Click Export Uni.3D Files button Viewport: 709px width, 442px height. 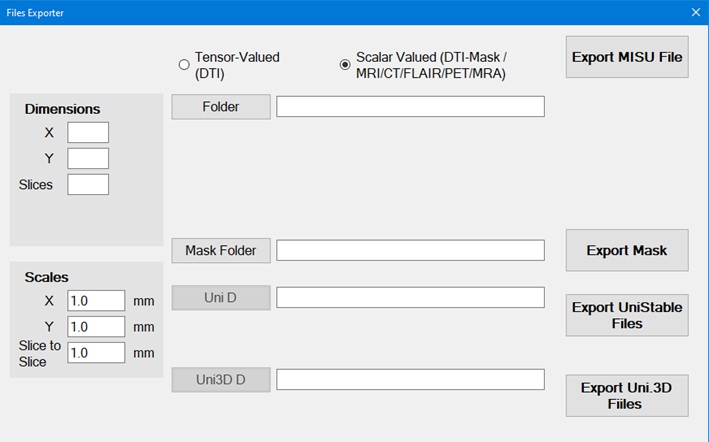tap(627, 395)
